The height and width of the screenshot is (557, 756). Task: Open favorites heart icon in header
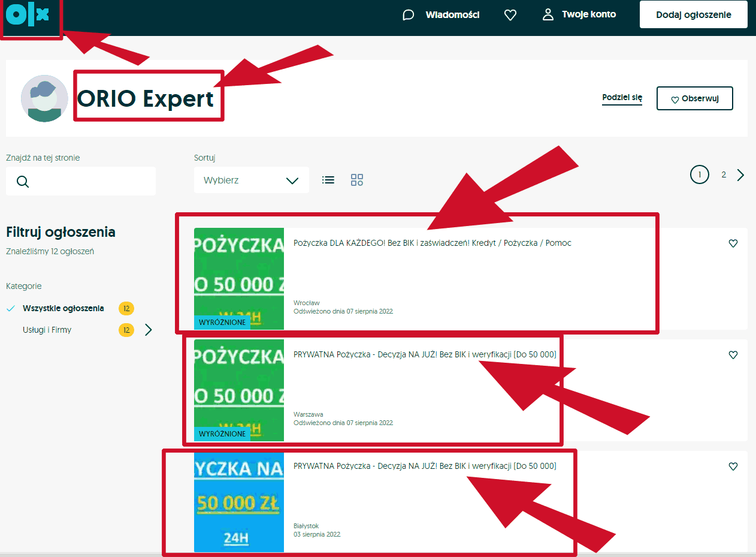tap(510, 15)
